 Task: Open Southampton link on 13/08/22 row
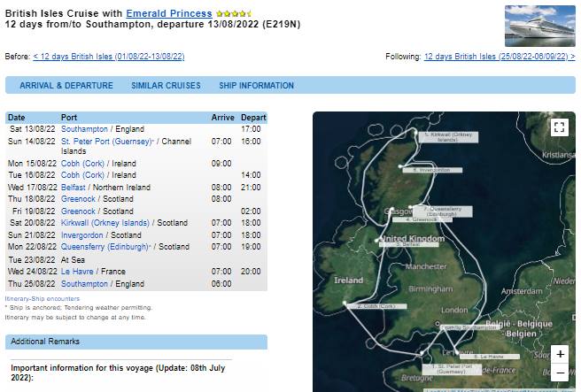tap(84, 129)
